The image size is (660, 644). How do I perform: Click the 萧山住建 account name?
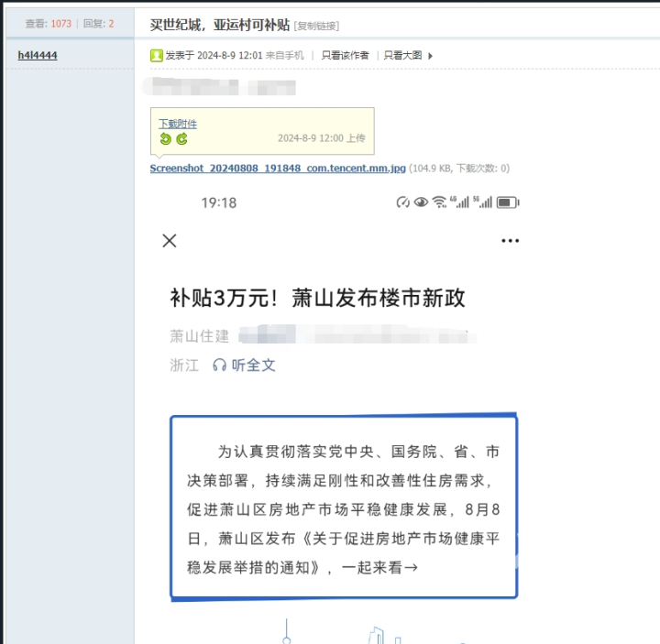[199, 336]
